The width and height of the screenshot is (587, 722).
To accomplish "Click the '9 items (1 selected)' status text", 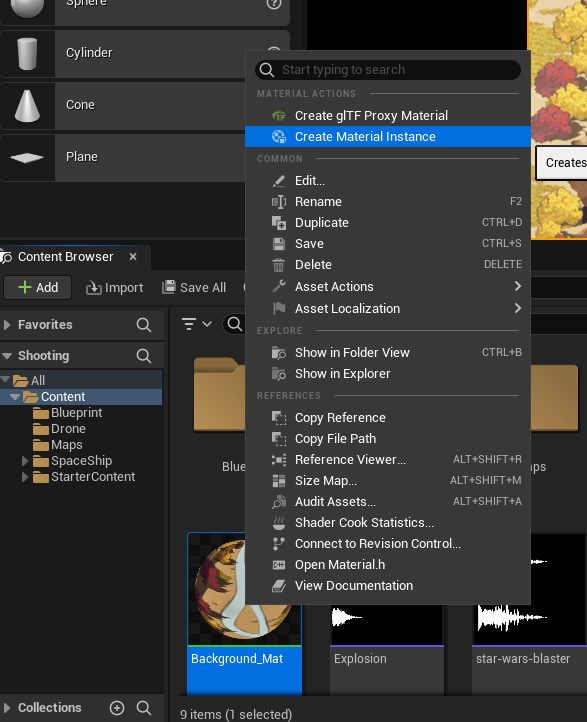I will [236, 714].
